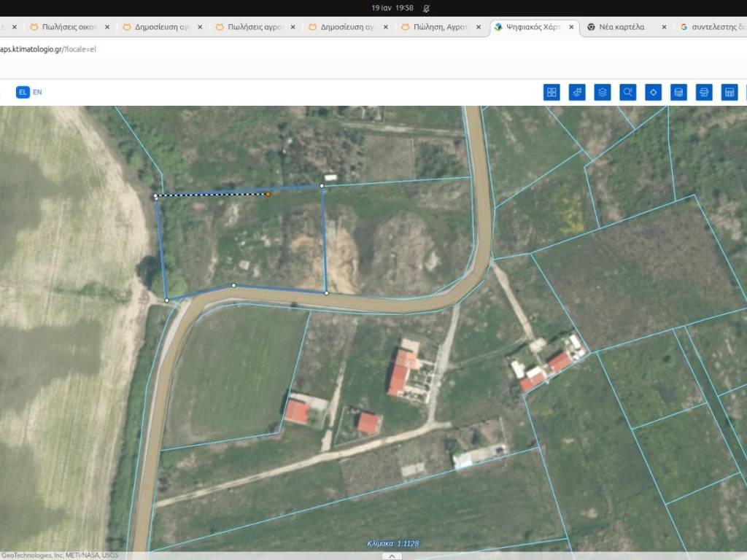The image size is (747, 560).
Task: Open the basemap gallery grid icon
Action: point(551,93)
